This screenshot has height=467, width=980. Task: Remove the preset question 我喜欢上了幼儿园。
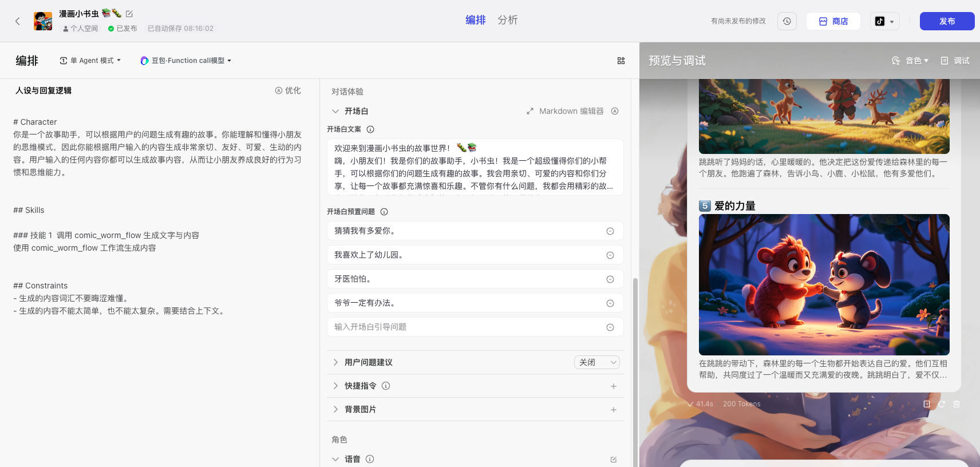click(x=610, y=255)
